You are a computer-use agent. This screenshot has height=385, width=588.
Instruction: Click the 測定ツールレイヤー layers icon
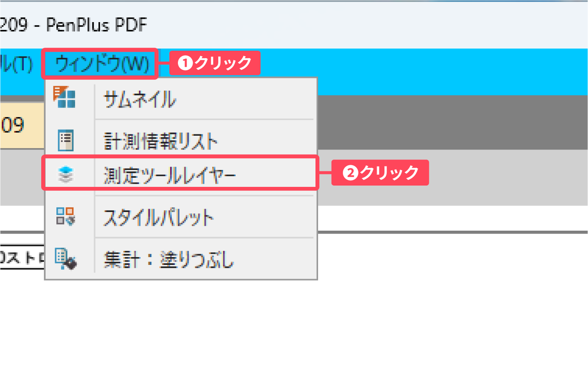[66, 174]
